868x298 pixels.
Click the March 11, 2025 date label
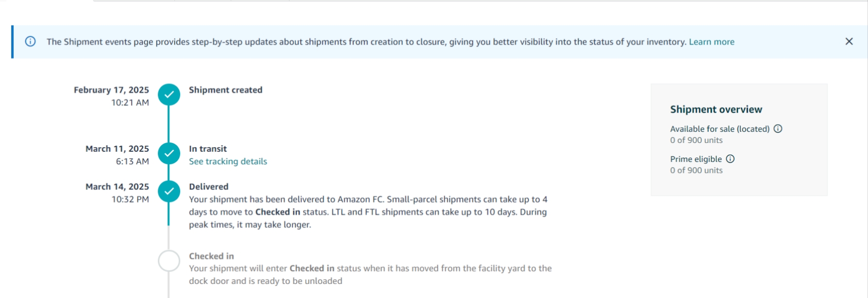(x=117, y=149)
